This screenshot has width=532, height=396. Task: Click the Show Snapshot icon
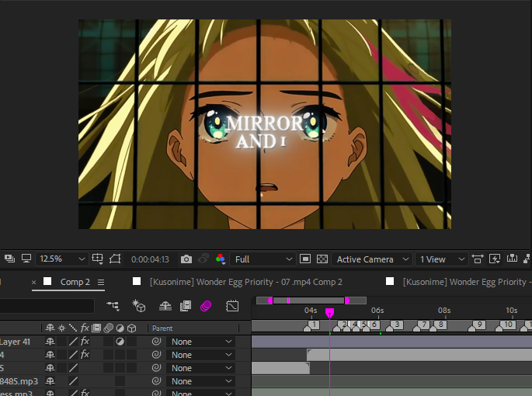pos(203,259)
